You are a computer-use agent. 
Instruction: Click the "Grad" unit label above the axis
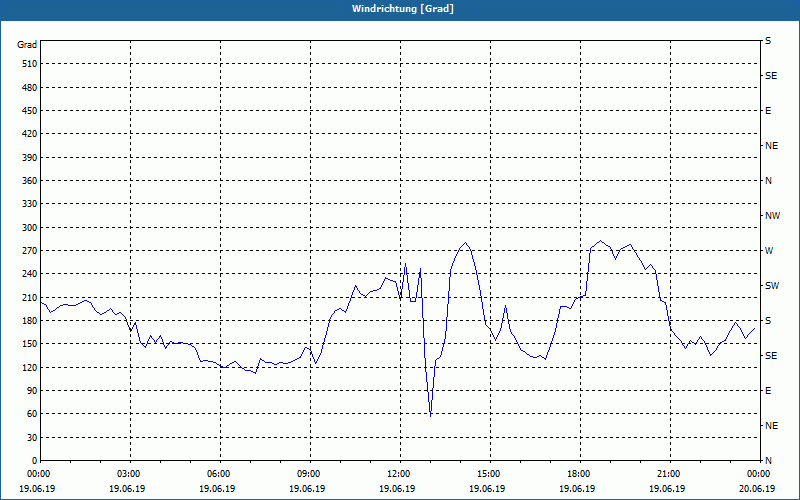coord(27,45)
